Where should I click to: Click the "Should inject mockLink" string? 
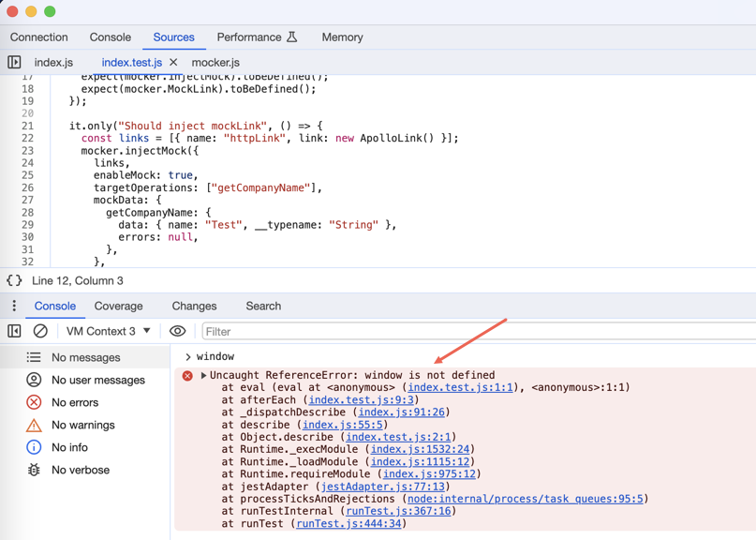tap(192, 126)
